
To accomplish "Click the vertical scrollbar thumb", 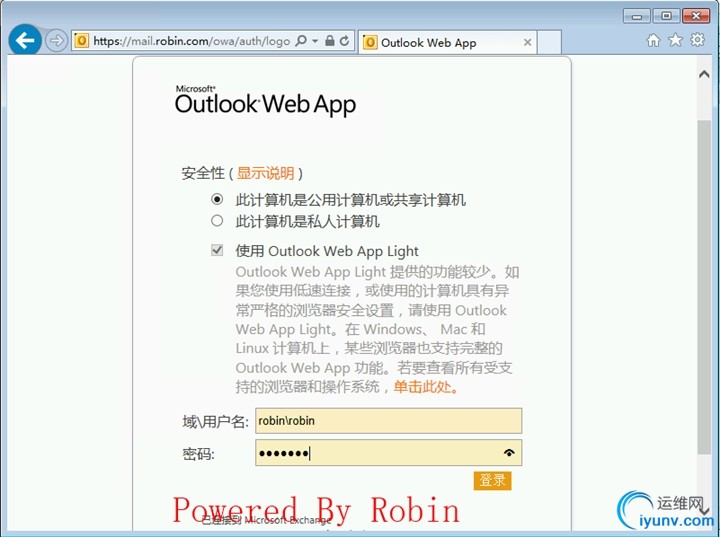I will tap(704, 287).
